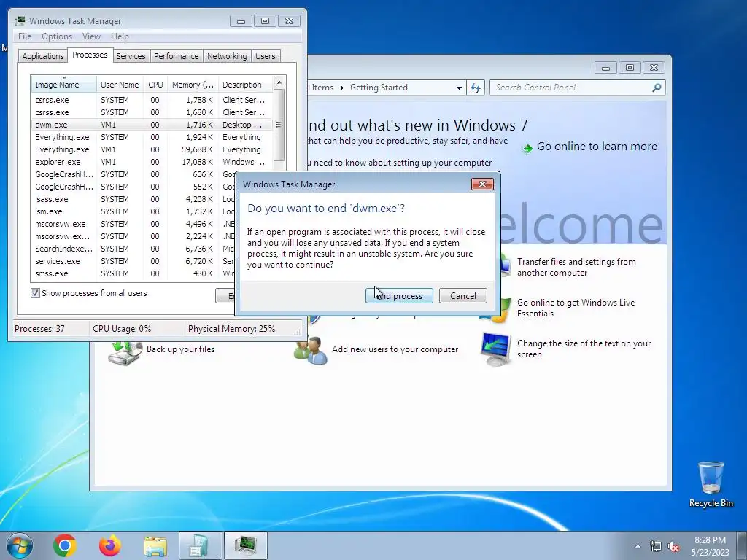747x560 pixels.
Task: Expand the address bar history dropdown
Action: (459, 87)
